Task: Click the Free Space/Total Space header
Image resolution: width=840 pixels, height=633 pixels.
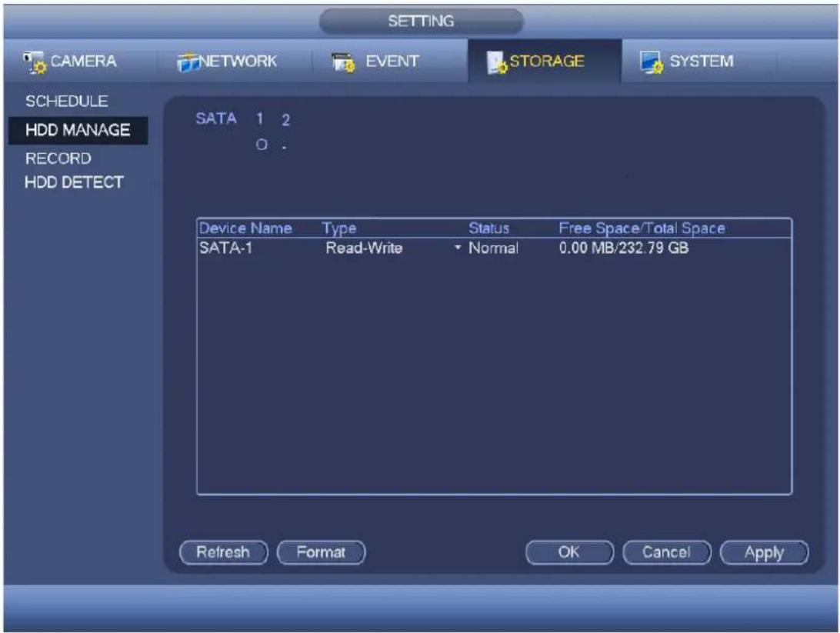Action: point(642,228)
